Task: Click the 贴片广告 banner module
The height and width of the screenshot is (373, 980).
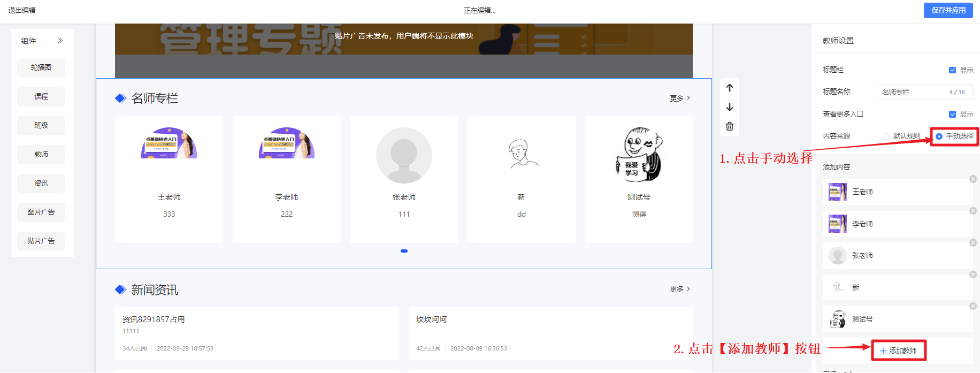Action: click(x=404, y=50)
